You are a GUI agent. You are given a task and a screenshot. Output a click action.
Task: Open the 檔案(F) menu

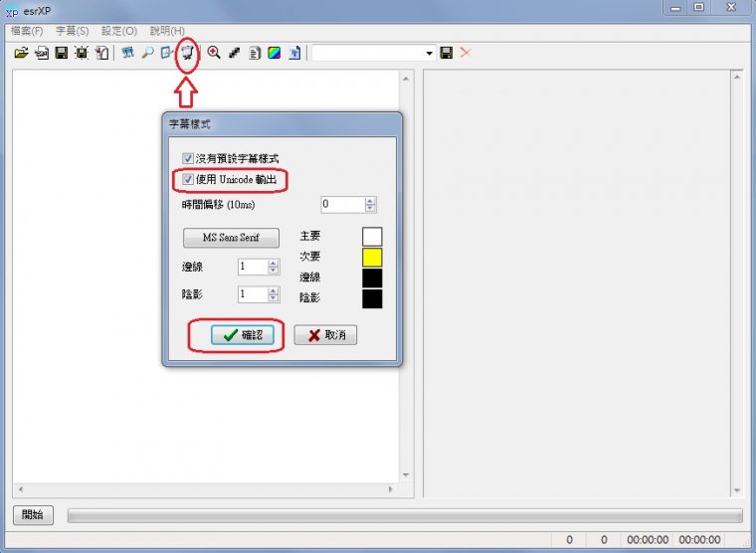(27, 31)
